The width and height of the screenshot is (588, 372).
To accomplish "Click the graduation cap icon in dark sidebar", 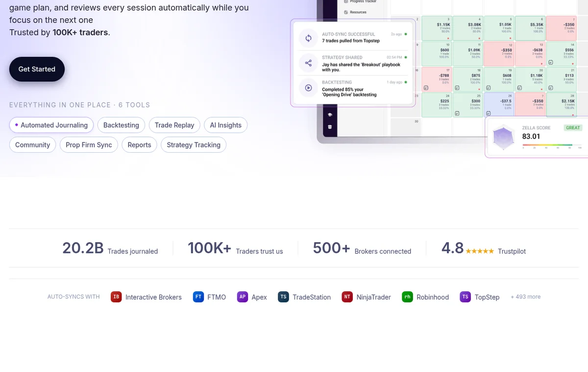I will [x=330, y=115].
